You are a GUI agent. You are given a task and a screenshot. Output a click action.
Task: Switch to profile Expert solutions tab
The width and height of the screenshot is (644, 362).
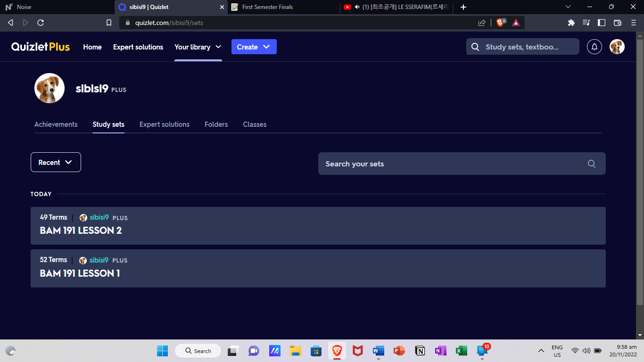tap(165, 124)
